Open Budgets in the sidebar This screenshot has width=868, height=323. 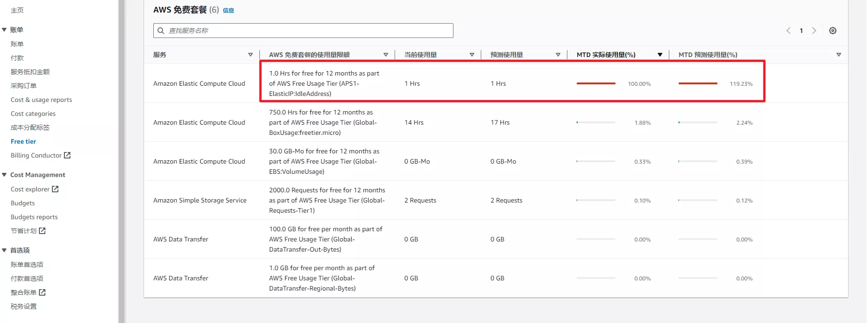(x=23, y=203)
